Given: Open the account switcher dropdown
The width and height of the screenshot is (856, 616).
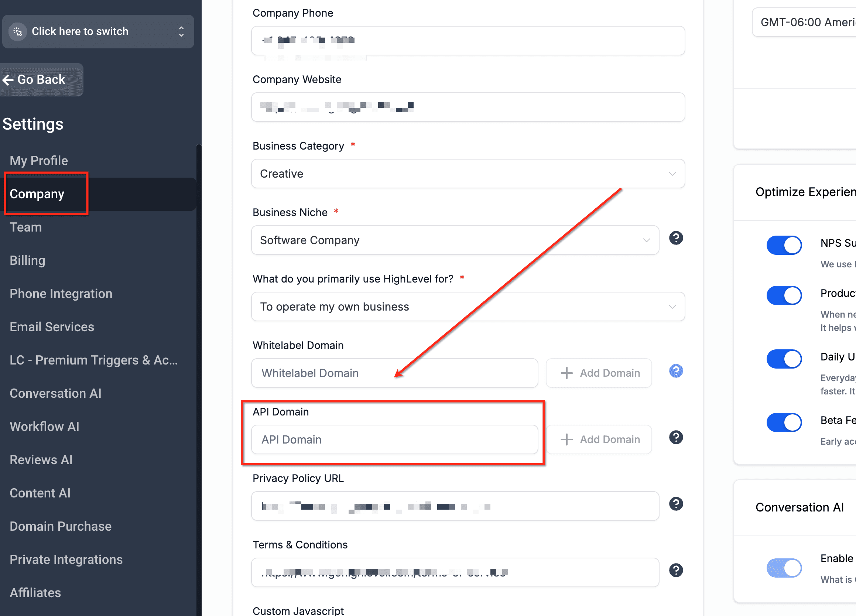Looking at the screenshot, I should [x=181, y=31].
